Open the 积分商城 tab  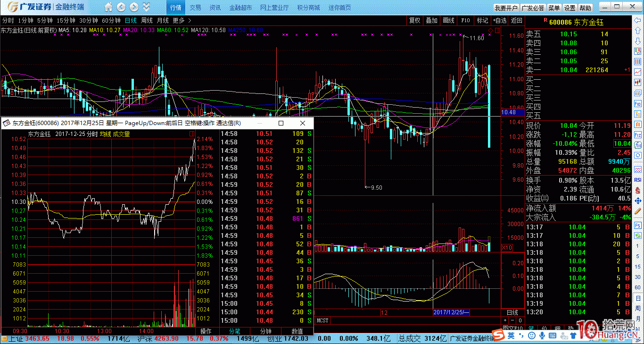tap(308, 8)
